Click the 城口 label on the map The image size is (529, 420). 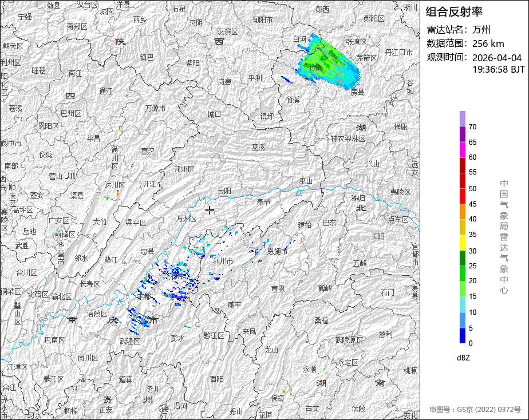click(x=214, y=114)
